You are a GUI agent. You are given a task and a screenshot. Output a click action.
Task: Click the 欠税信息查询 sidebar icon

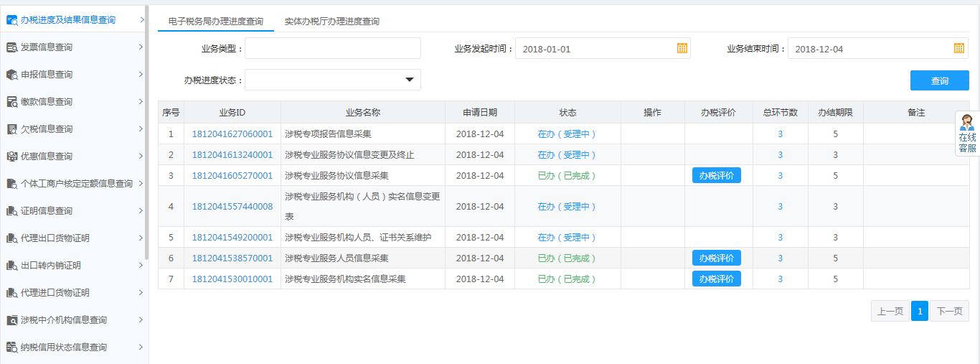[x=12, y=129]
